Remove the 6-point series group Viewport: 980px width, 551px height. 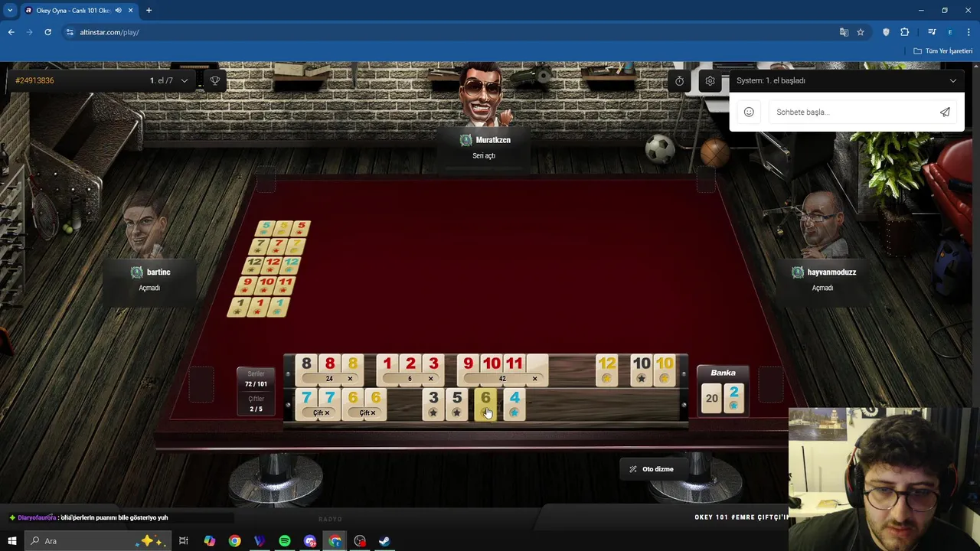coord(430,379)
